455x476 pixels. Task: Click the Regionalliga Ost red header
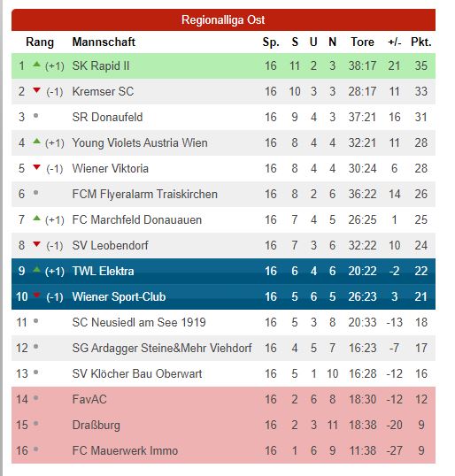(223, 20)
